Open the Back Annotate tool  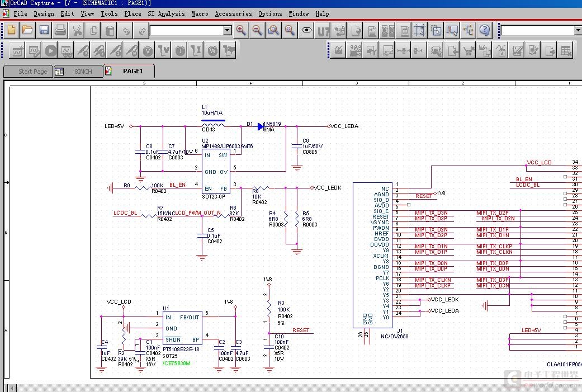[339, 30]
